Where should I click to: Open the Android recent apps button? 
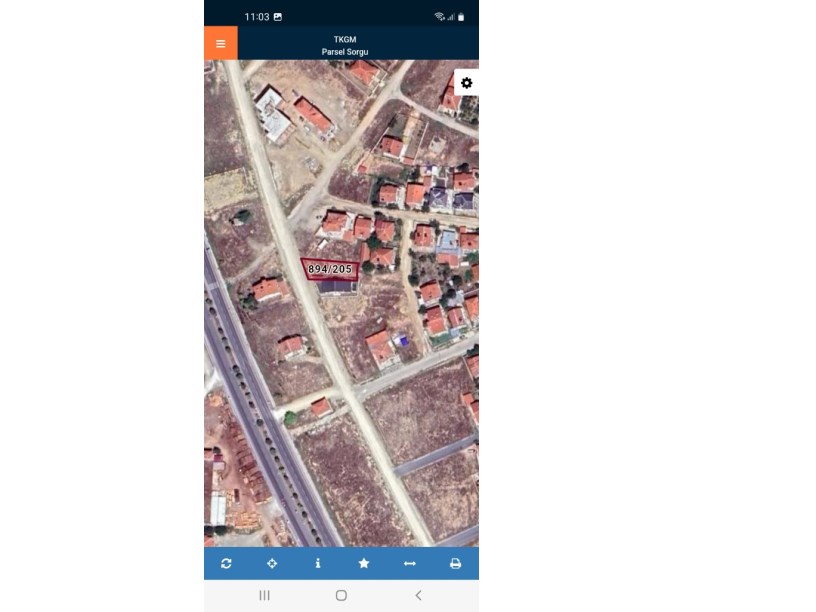[264, 595]
